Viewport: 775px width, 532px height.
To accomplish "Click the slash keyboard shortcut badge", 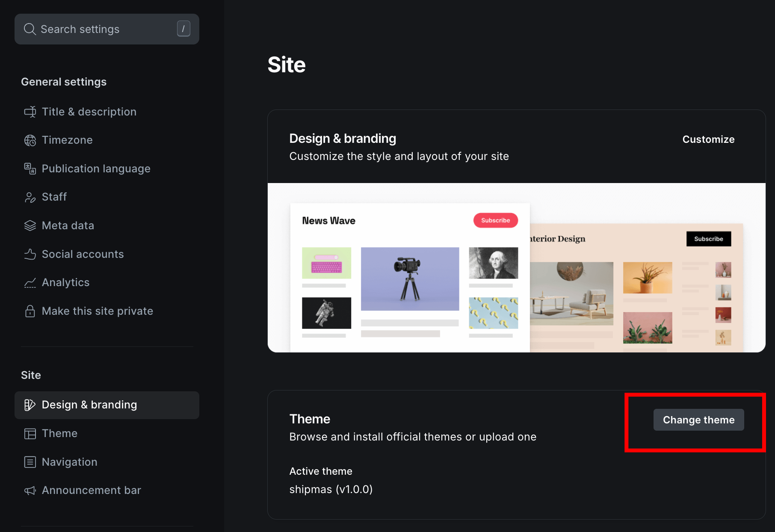I will click(x=183, y=29).
